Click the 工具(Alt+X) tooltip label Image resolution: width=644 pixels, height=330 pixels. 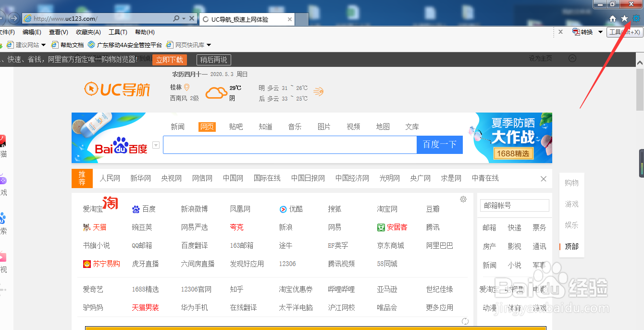[x=624, y=32]
